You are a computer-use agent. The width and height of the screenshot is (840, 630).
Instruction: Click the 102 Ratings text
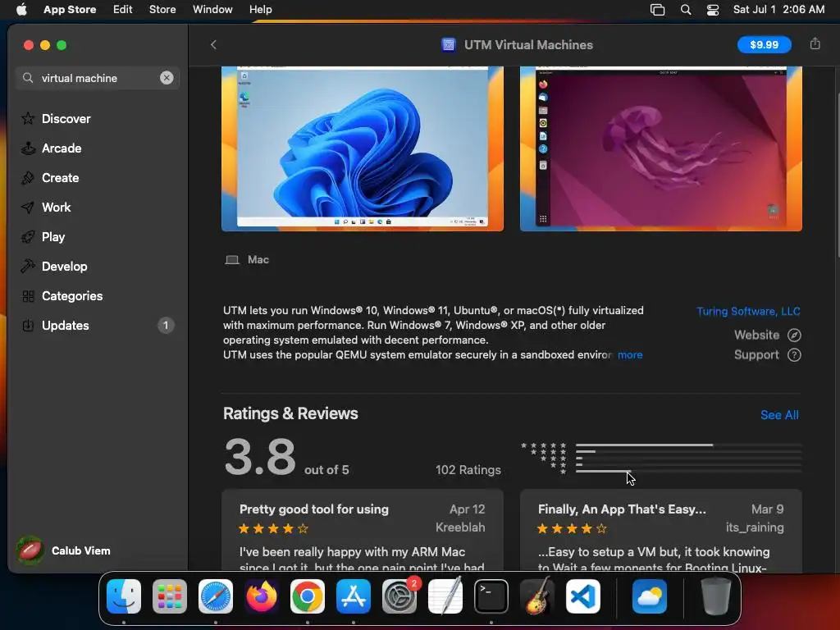pyautogui.click(x=468, y=470)
